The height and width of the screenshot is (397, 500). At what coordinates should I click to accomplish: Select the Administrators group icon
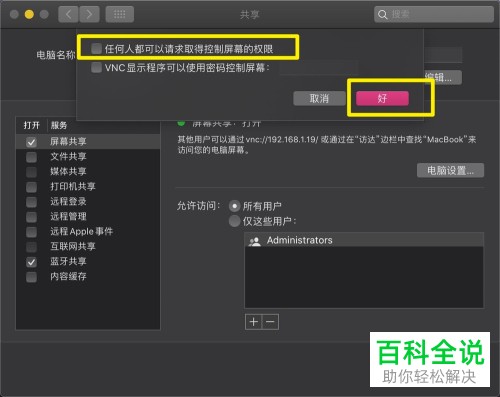coord(255,241)
